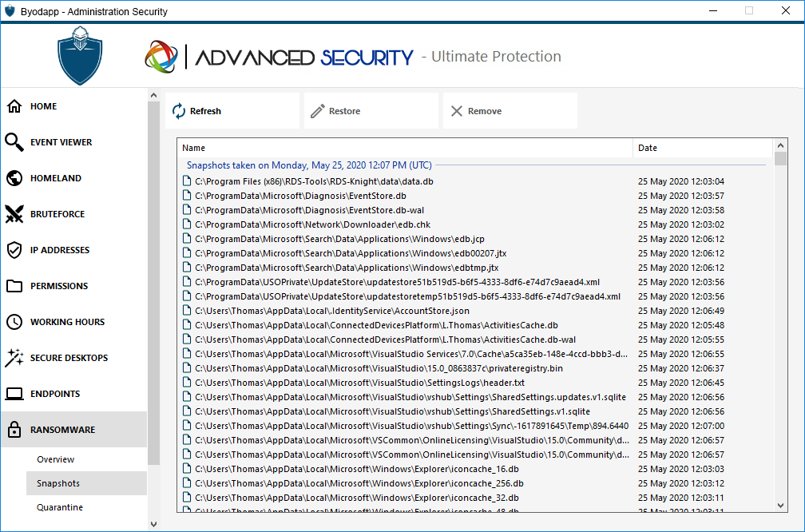Select the PERMISSIONS menu item
The height and width of the screenshot is (532, 805).
point(74,286)
